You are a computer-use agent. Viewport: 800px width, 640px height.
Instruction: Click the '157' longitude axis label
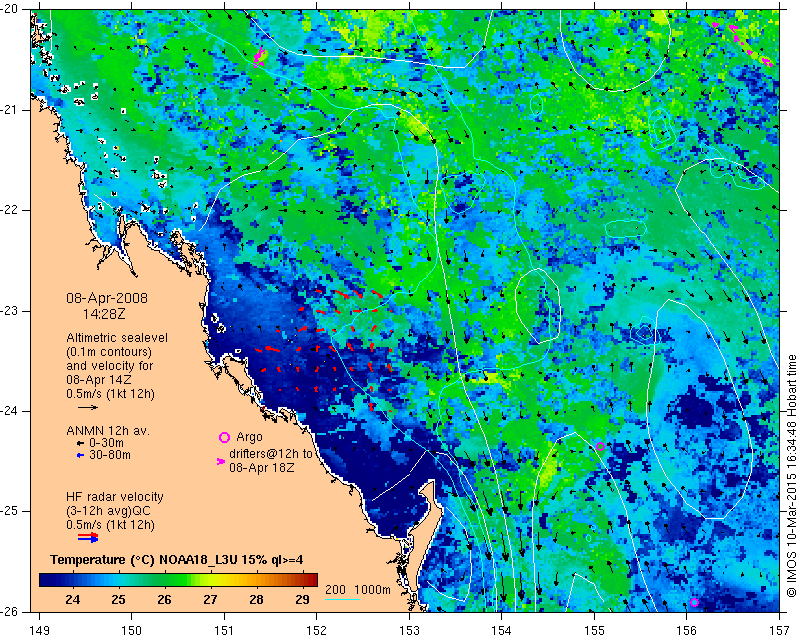tap(780, 631)
